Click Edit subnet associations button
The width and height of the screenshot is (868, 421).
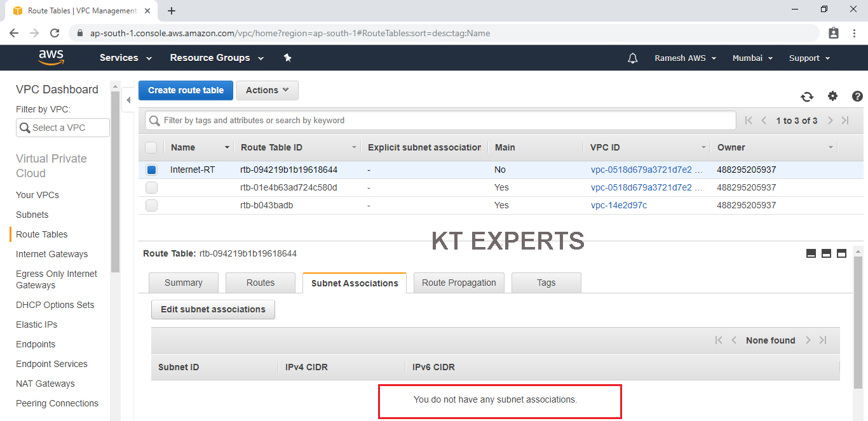tap(213, 309)
